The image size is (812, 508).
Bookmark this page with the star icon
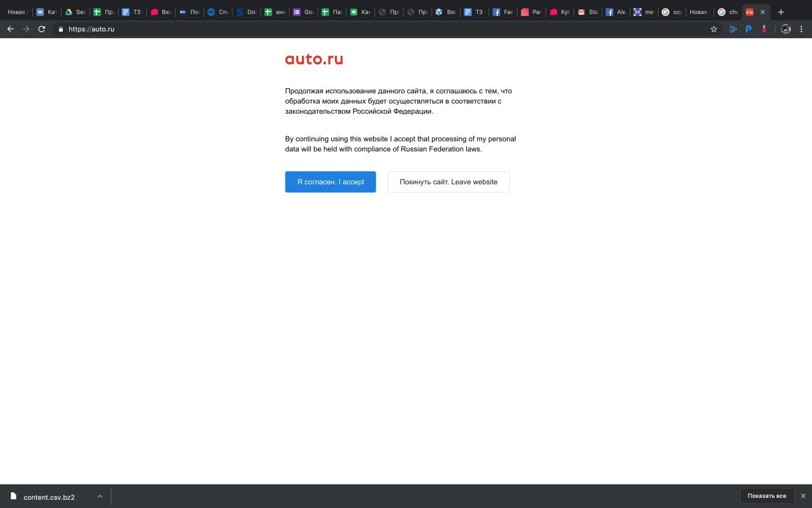[x=714, y=29]
